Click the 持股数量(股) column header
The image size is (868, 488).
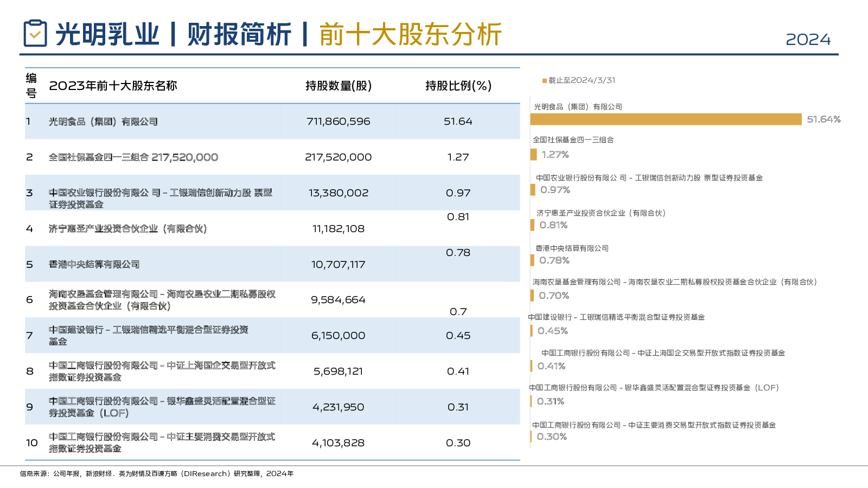point(339,86)
